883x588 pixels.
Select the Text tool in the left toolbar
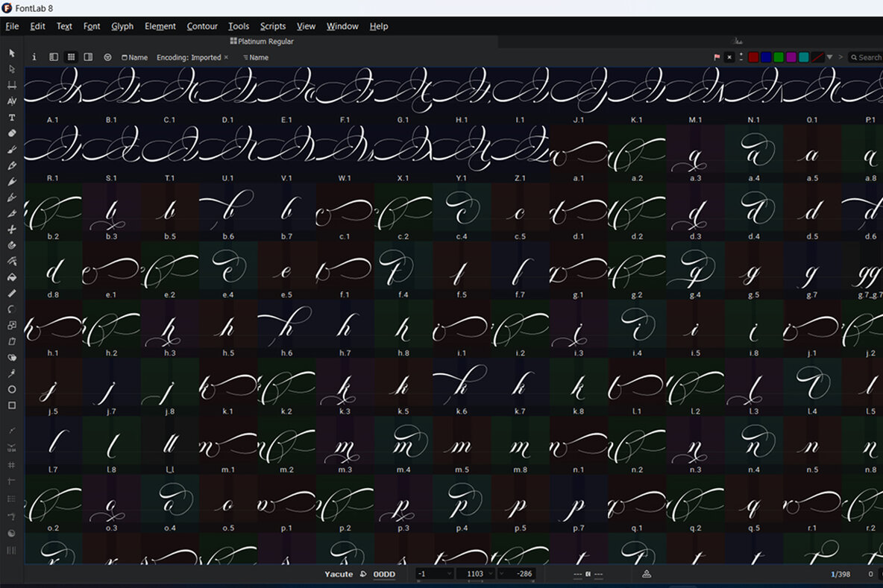(11, 117)
